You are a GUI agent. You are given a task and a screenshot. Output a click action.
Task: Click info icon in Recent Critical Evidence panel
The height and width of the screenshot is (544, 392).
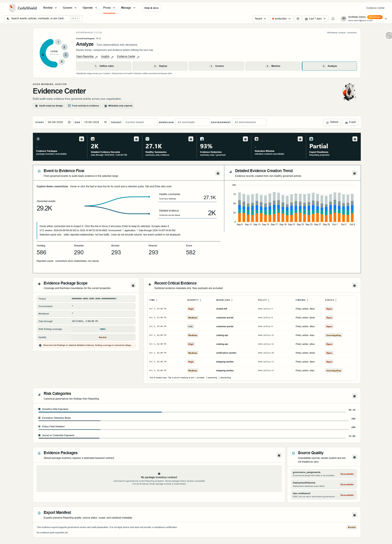[x=354, y=285]
